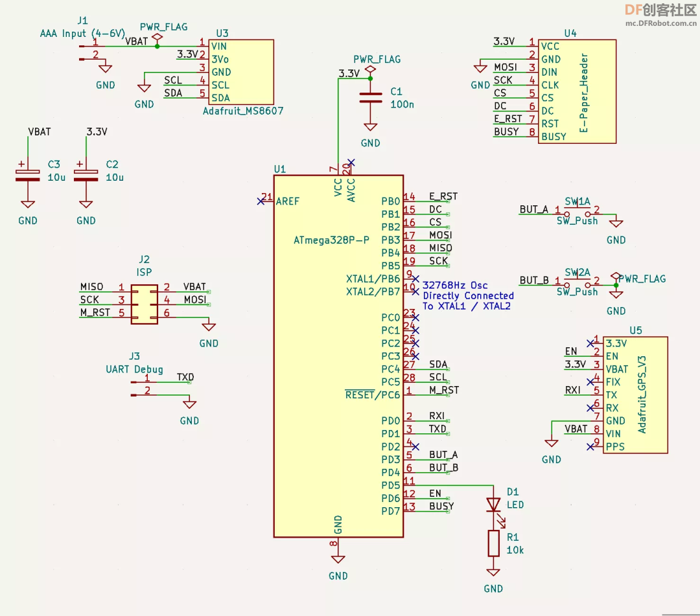Click the no-connect X on PC0 pin 23

(415, 317)
